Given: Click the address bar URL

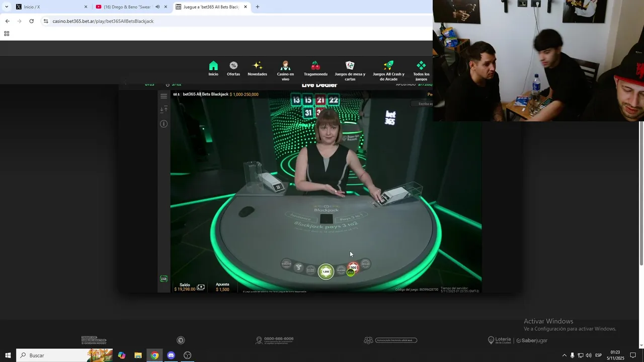Looking at the screenshot, I should point(103,21).
